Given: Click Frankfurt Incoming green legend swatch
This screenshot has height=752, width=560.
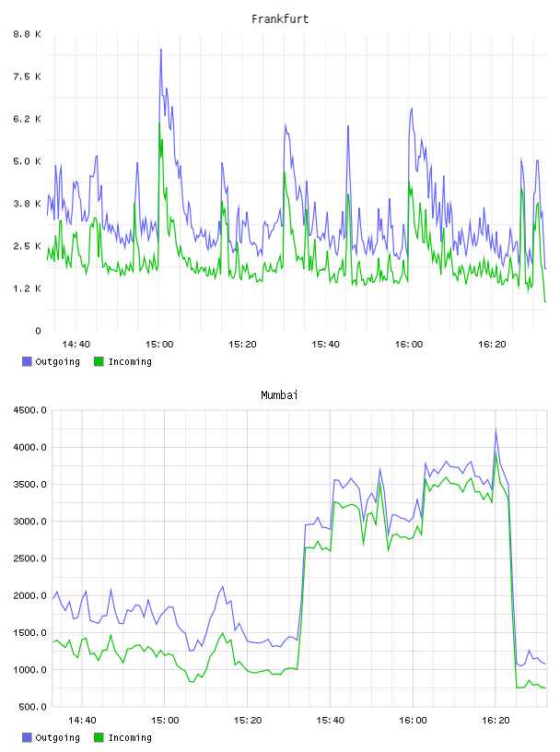Looking at the screenshot, I should [99, 361].
